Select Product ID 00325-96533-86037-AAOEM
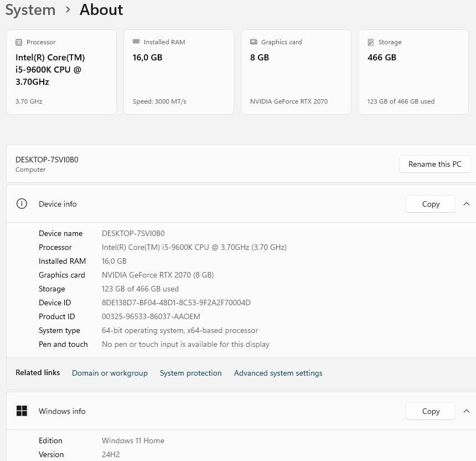 point(151,316)
